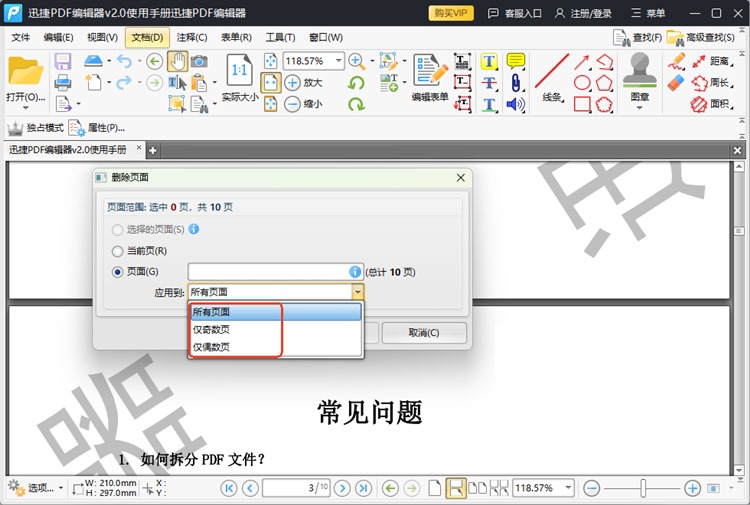The width and height of the screenshot is (750, 505).
Task: Expand the undo history dropdown arrow
Action: tap(139, 61)
